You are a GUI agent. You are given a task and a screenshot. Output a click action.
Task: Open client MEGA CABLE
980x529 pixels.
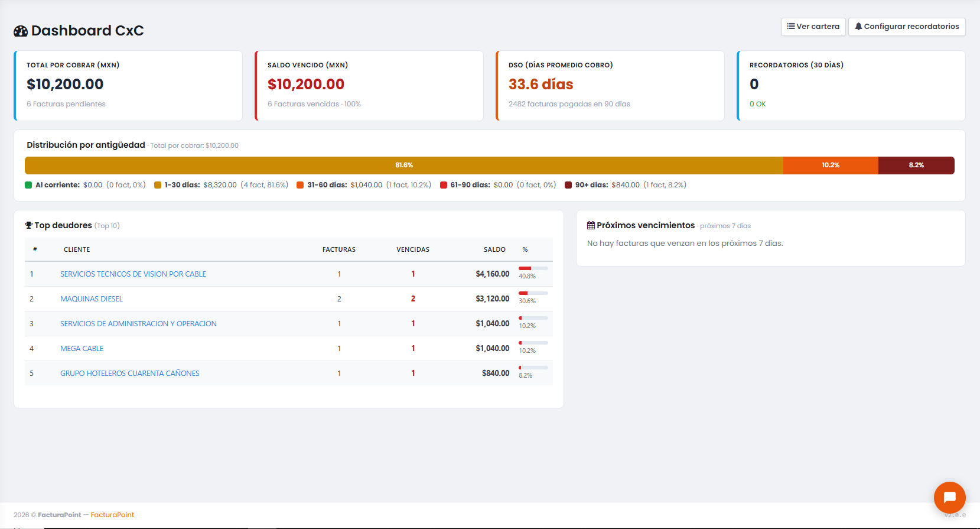tap(82, 349)
